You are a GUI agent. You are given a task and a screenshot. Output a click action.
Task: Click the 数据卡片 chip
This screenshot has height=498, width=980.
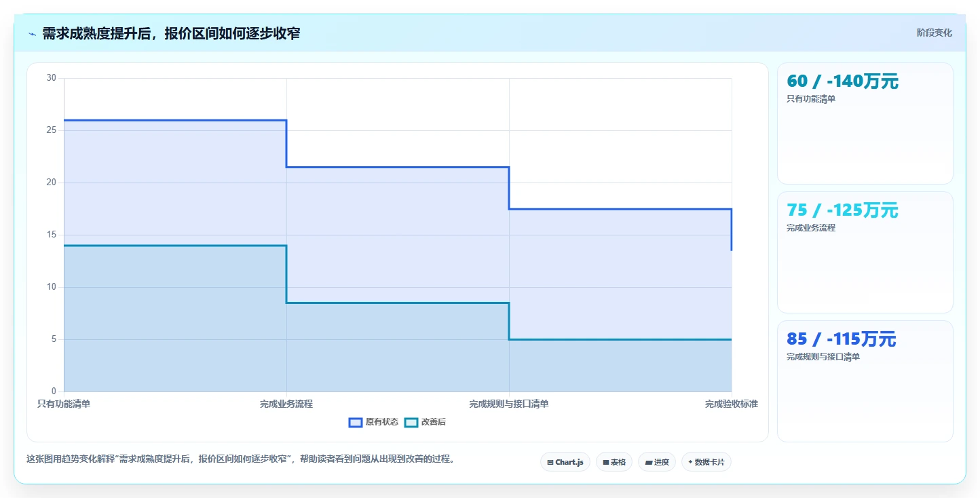click(x=706, y=462)
